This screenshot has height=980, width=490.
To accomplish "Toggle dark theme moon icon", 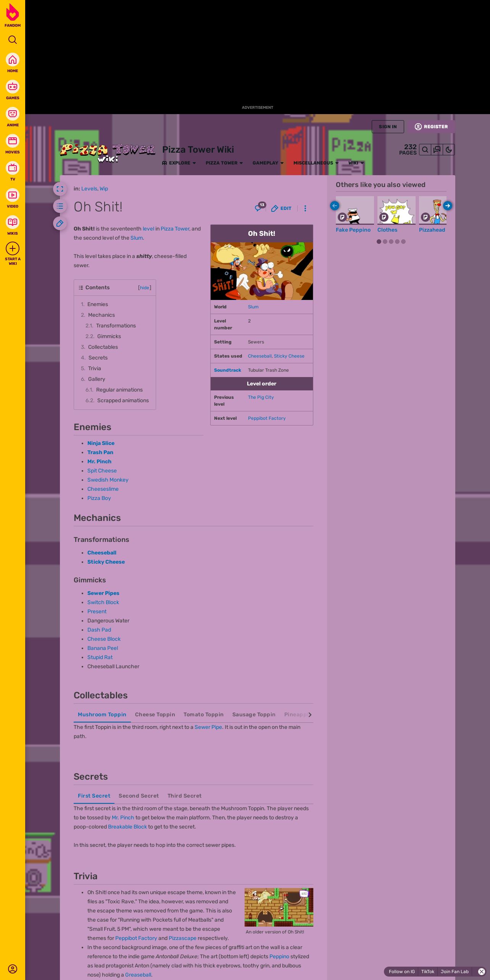I will 449,150.
